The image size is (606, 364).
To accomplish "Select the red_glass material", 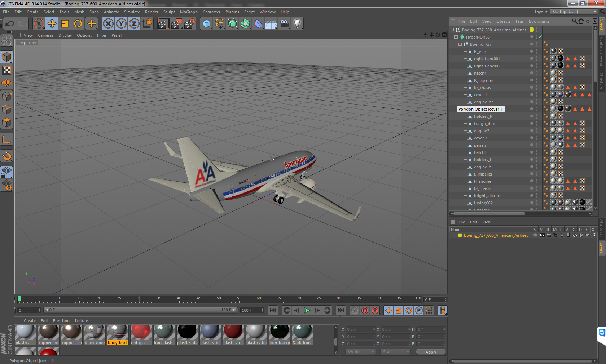I will click(141, 335).
